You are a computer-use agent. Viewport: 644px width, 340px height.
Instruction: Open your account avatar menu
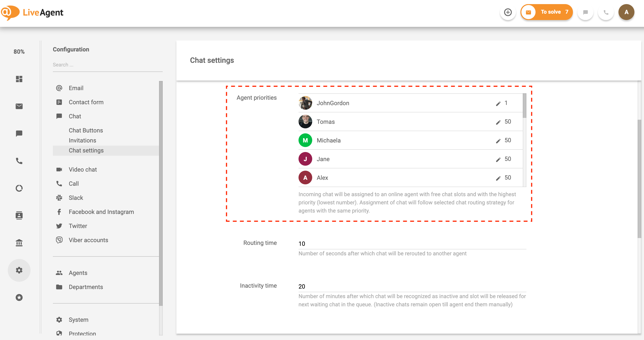[626, 12]
